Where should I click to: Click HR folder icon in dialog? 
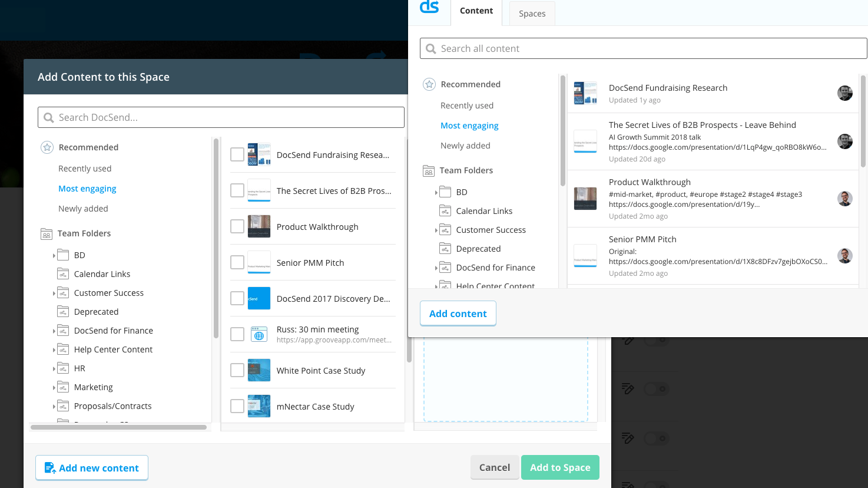tap(63, 368)
